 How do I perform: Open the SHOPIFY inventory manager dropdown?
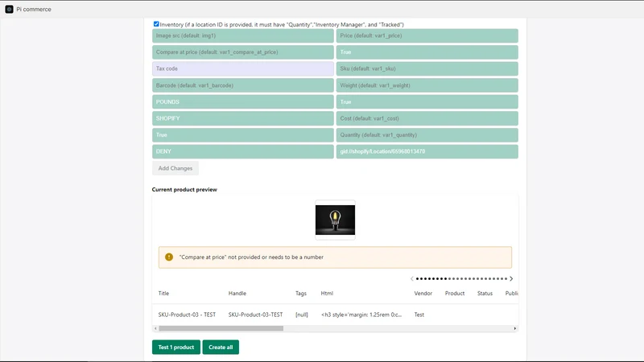[x=243, y=118]
